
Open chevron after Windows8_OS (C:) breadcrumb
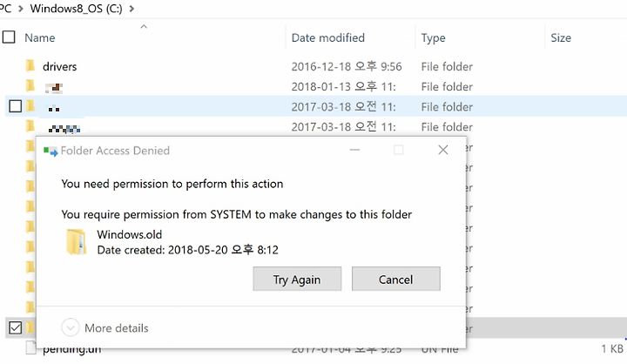[131, 8]
